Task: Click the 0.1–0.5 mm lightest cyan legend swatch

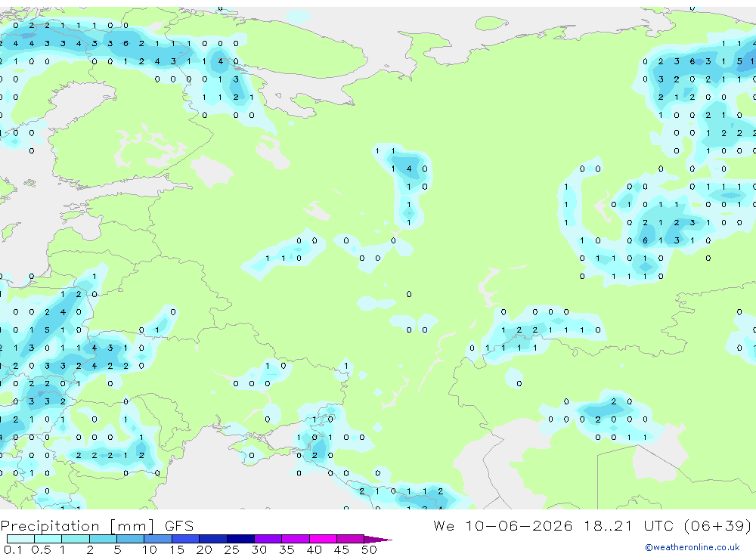Action: click(x=20, y=539)
